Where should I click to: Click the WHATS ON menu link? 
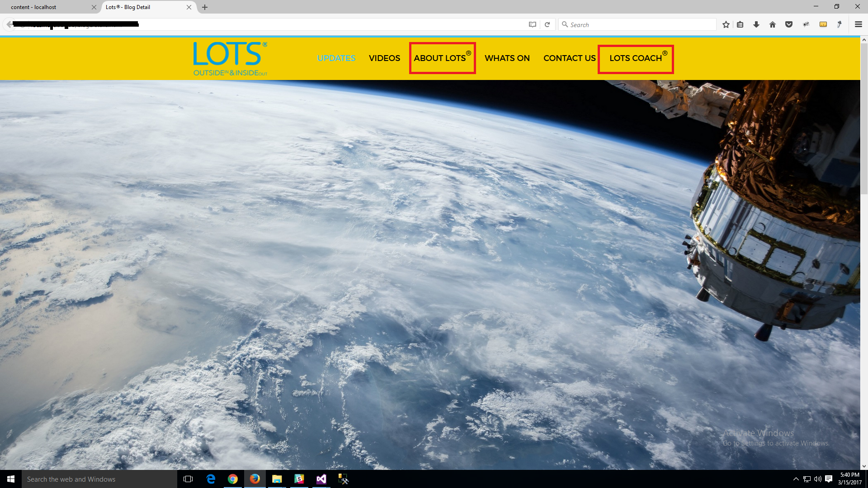click(x=507, y=58)
